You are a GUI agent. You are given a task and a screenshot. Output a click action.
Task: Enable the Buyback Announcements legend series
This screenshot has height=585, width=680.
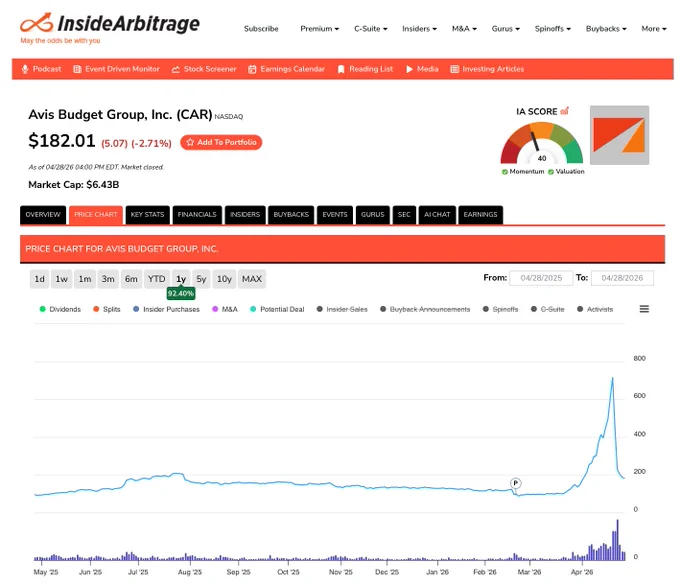(x=425, y=309)
